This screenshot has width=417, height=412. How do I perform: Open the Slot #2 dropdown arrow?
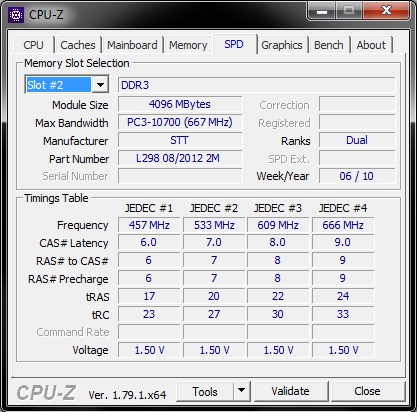tap(101, 85)
